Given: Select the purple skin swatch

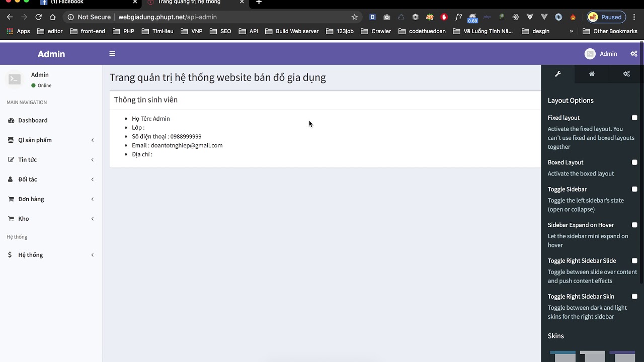Looking at the screenshot, I should click(x=622, y=356).
